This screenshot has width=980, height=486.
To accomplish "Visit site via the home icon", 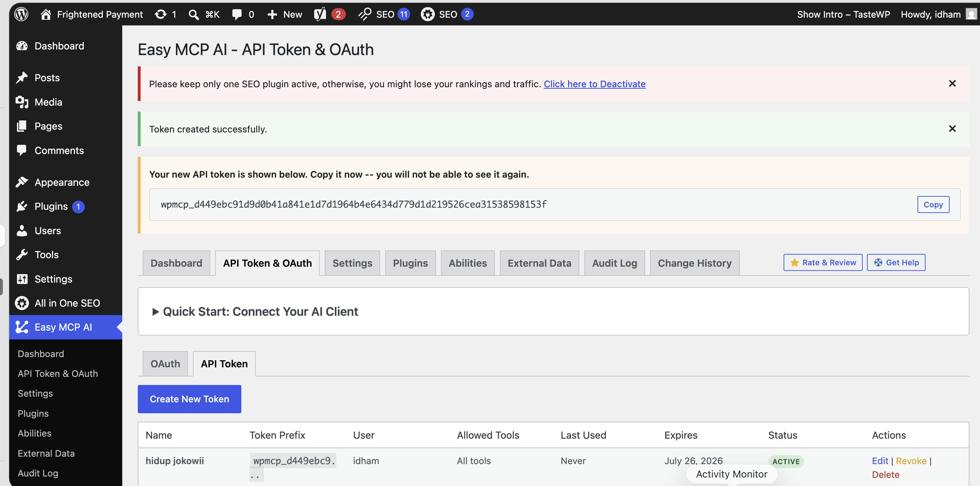I will pos(46,14).
